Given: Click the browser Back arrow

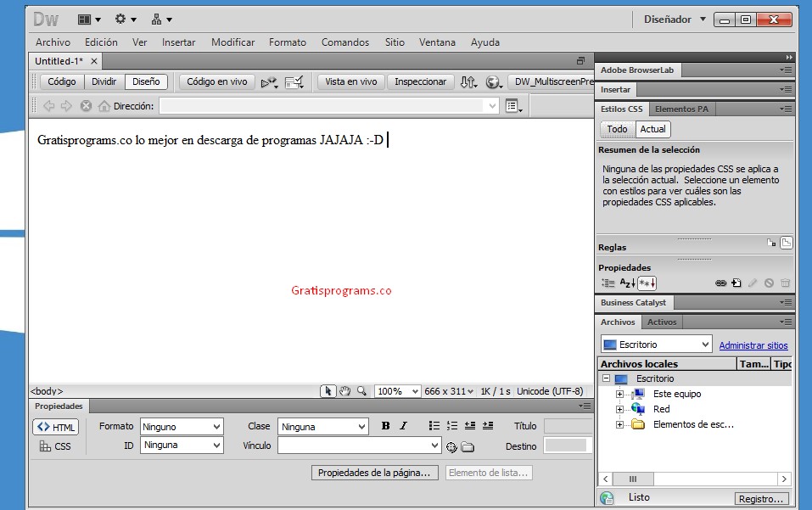Looking at the screenshot, I should pos(48,106).
